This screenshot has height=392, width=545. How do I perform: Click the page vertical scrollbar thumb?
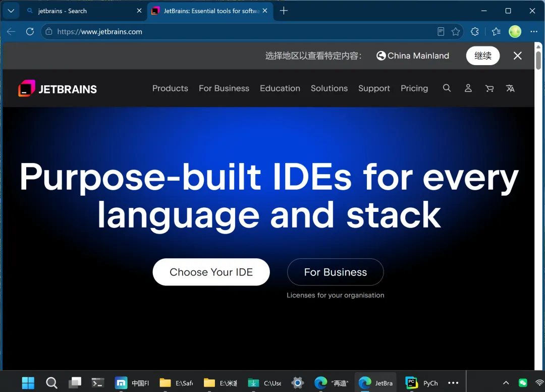coord(538,60)
